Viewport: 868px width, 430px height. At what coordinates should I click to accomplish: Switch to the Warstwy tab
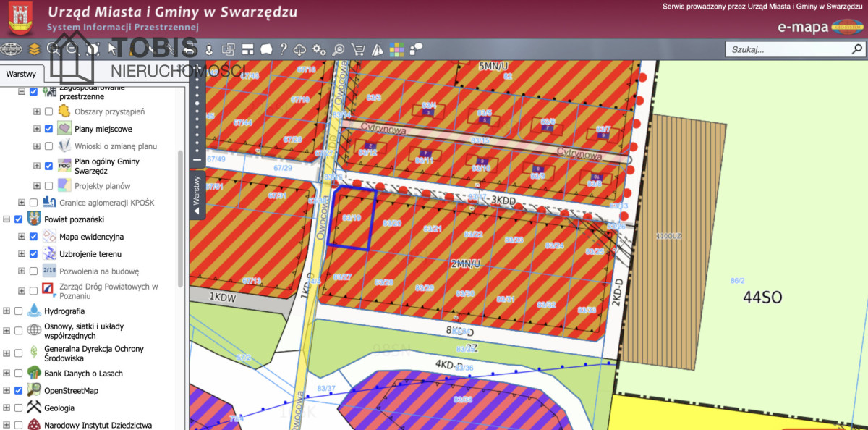click(22, 74)
